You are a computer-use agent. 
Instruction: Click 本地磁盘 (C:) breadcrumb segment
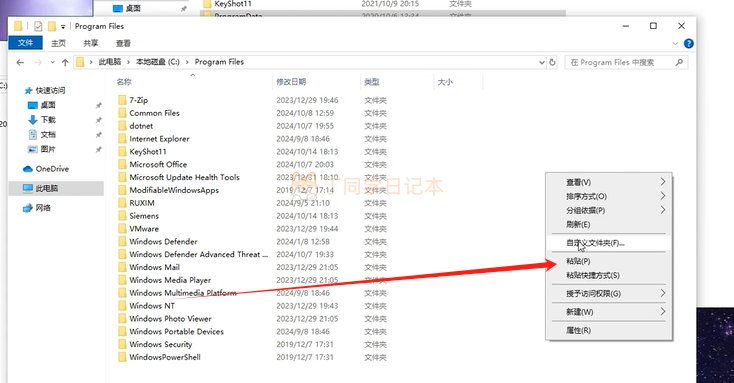pyautogui.click(x=158, y=62)
